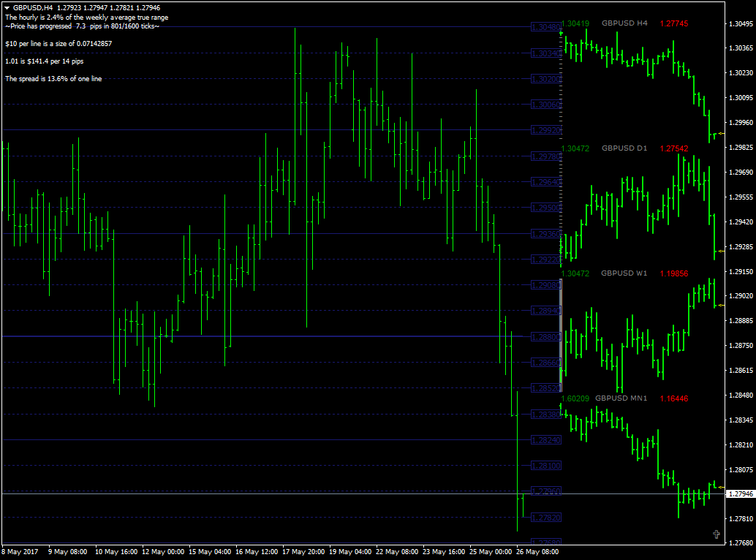Image resolution: width=756 pixels, height=560 pixels.
Task: Select the yellow price arrow on the D1 mini chart
Action: pyautogui.click(x=720, y=251)
